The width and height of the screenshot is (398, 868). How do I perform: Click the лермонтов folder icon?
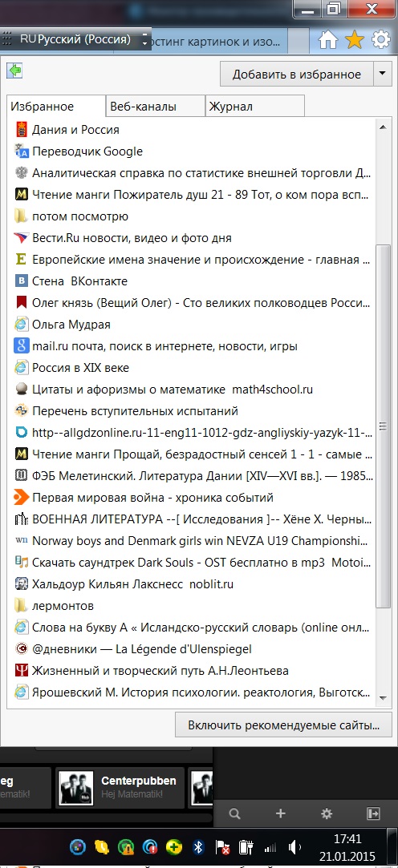pos(21,606)
